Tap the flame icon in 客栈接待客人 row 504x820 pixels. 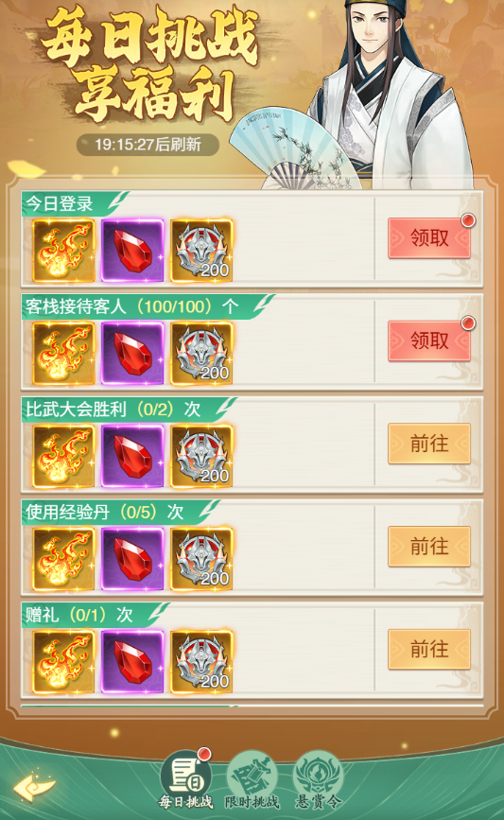[x=63, y=354]
